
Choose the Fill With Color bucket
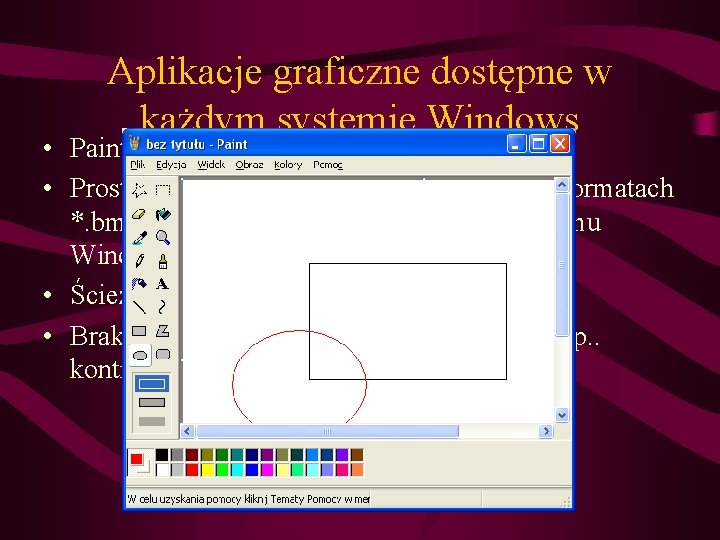tap(163, 214)
